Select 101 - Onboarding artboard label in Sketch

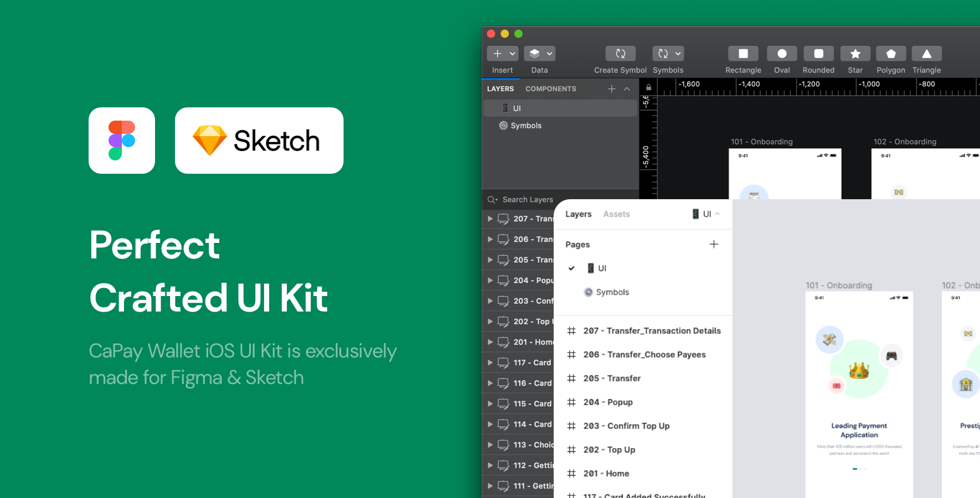(x=762, y=142)
